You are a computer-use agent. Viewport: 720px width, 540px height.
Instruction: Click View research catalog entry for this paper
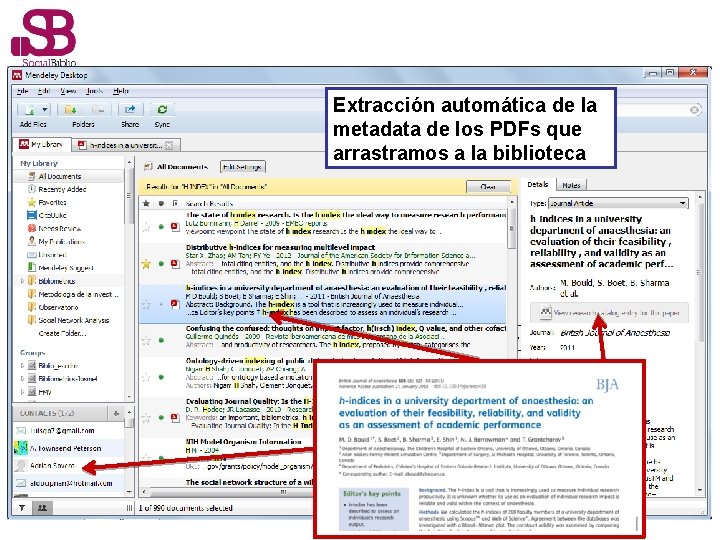pyautogui.click(x=609, y=313)
